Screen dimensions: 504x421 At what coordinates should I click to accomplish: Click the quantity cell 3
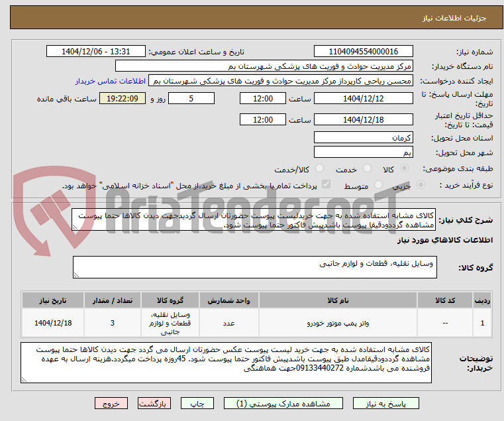coord(113,323)
